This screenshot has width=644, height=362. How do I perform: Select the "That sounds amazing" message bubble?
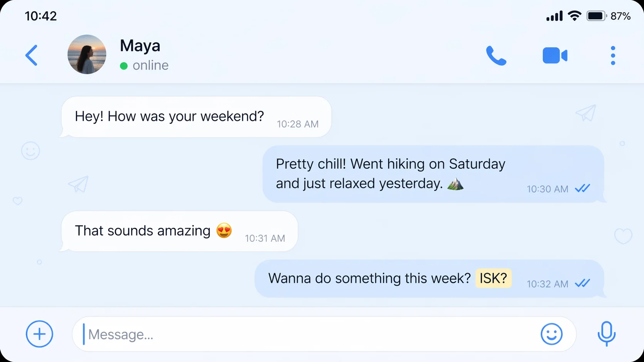click(x=143, y=231)
